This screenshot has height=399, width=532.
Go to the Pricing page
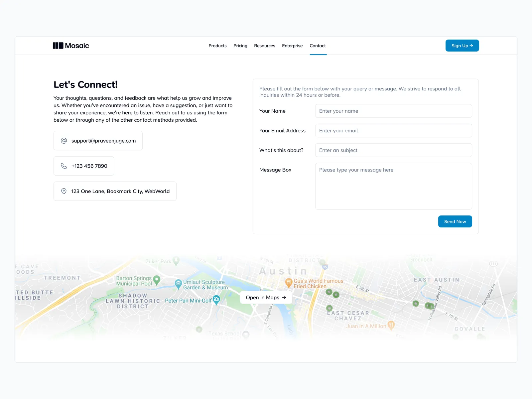click(240, 46)
